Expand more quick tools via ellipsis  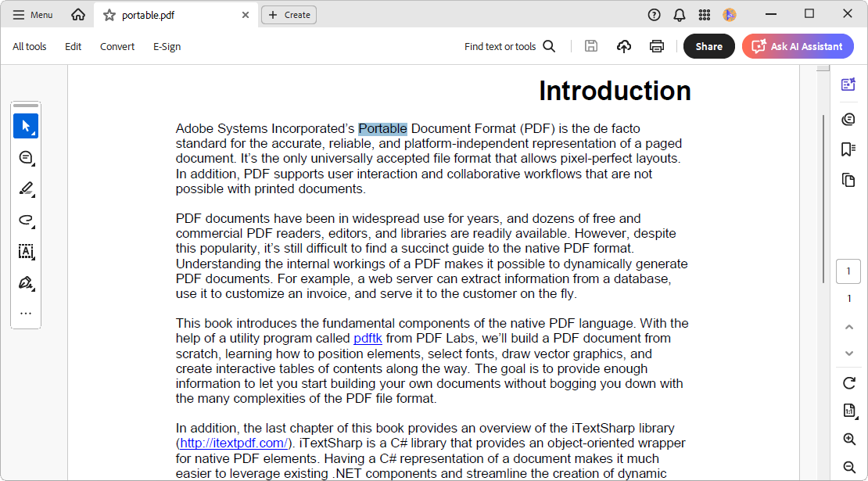pyautogui.click(x=26, y=313)
